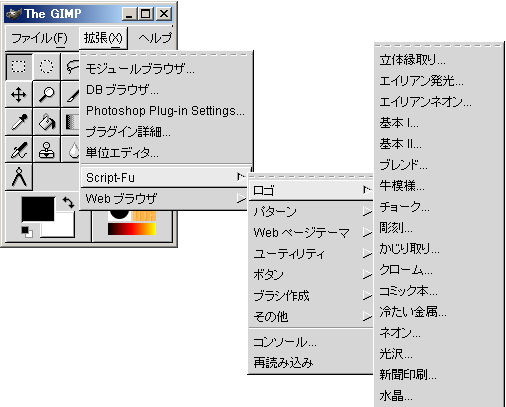Select the Measure compass tool
Screen dimensions: 506x407
click(x=19, y=177)
